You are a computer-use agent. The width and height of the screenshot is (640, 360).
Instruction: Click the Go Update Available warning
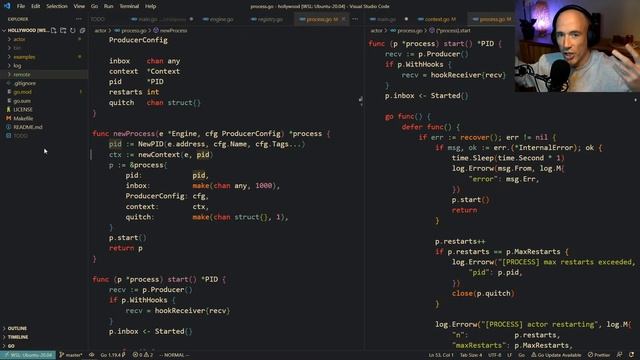[x=556, y=355]
